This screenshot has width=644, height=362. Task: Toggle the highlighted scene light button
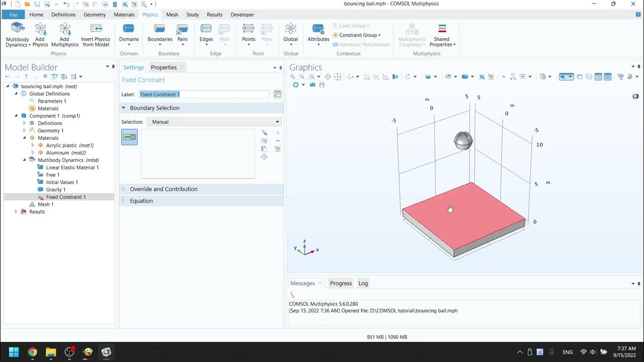[x=566, y=77]
